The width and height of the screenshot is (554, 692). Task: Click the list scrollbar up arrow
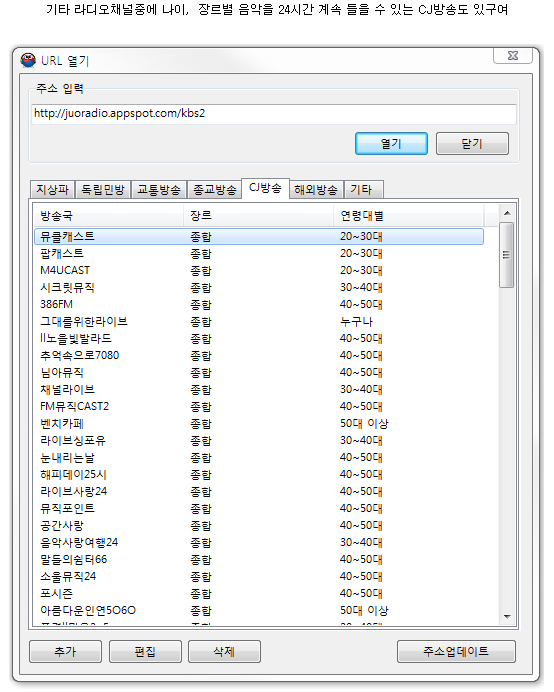point(507,213)
